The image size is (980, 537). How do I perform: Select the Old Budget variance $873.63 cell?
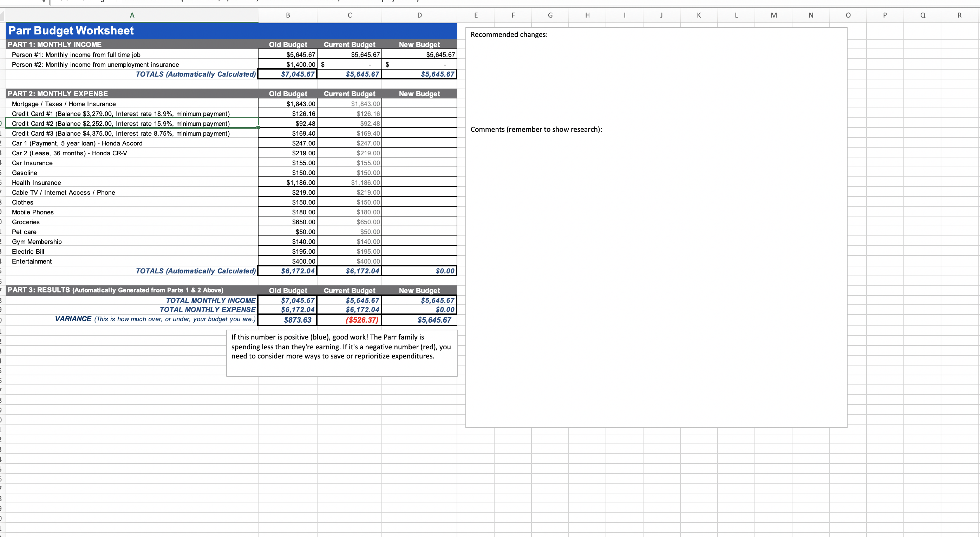tap(288, 320)
